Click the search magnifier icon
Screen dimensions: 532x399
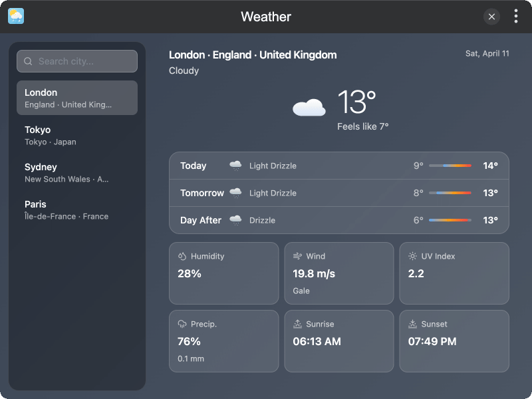[28, 61]
